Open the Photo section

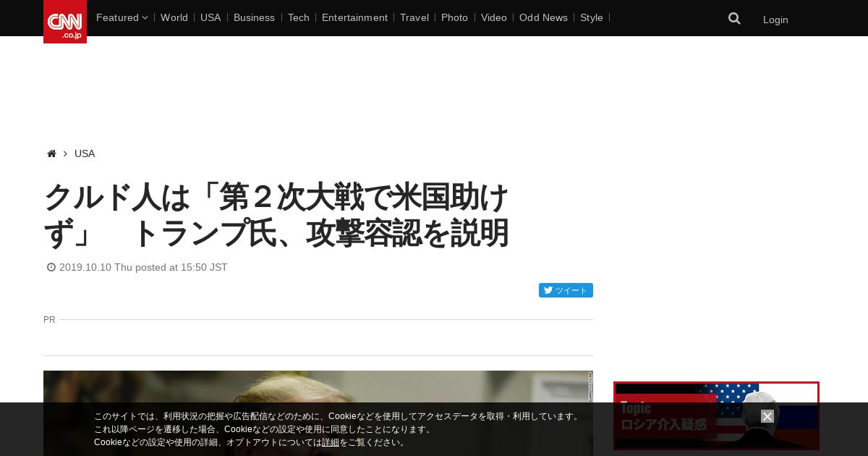click(x=454, y=17)
